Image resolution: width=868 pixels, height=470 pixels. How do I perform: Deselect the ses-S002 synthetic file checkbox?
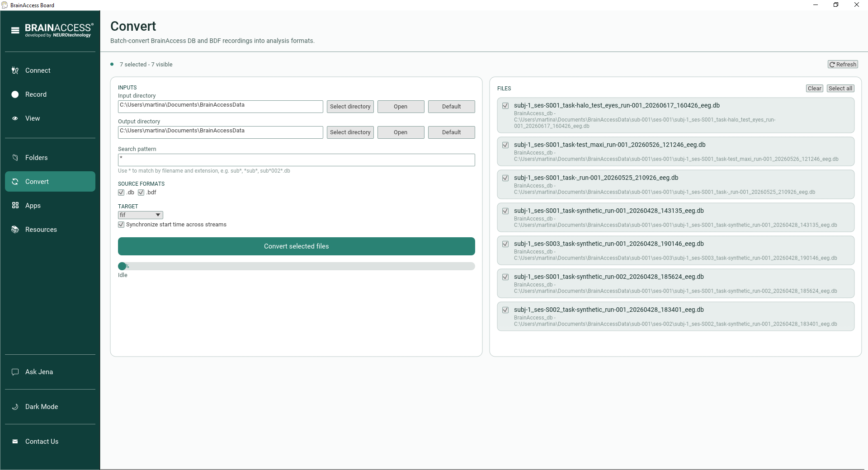point(505,310)
